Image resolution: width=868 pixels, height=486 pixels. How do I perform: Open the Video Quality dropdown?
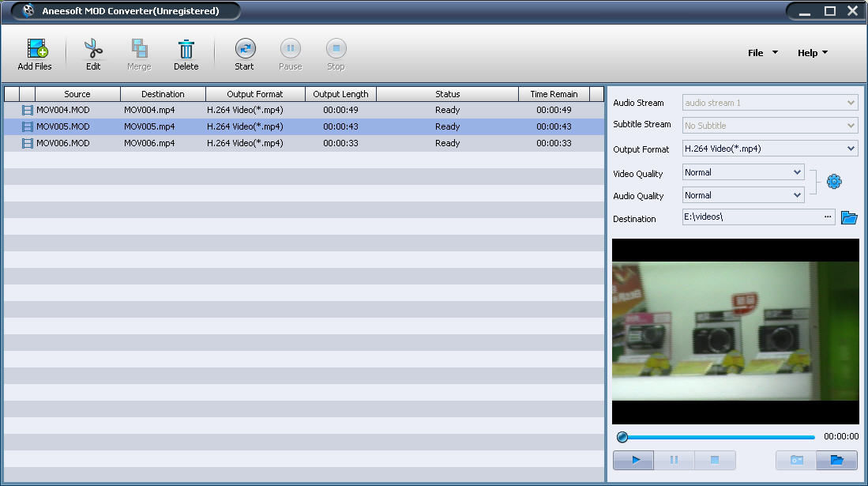(x=797, y=172)
